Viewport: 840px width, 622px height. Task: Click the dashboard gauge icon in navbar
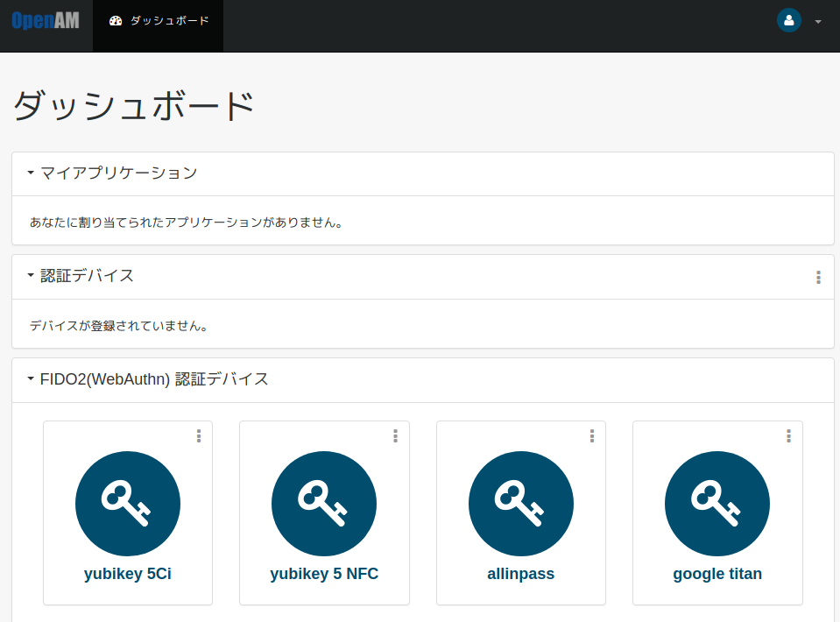116,21
